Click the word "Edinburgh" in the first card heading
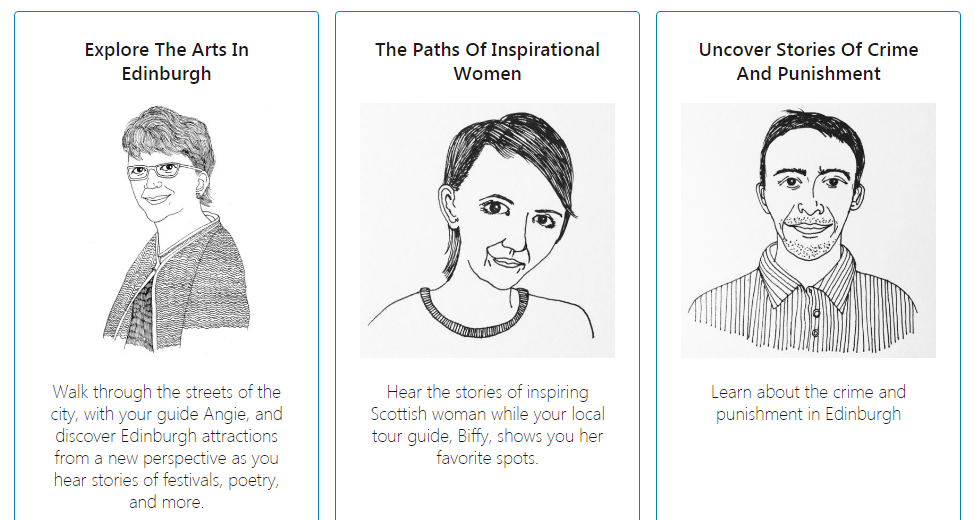The image size is (975, 520). (x=167, y=73)
